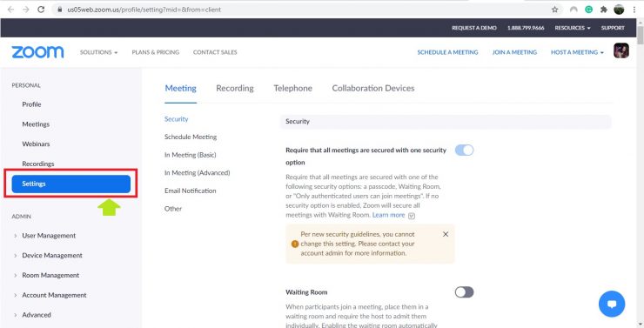The height and width of the screenshot is (328, 644).
Task: Open the profile avatar in the Zoom header
Action: 621,51
